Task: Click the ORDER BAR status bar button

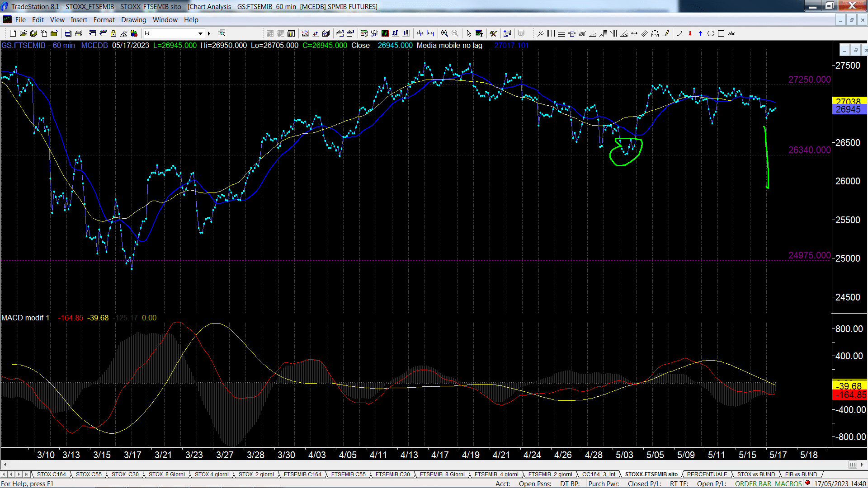Action: coord(753,483)
